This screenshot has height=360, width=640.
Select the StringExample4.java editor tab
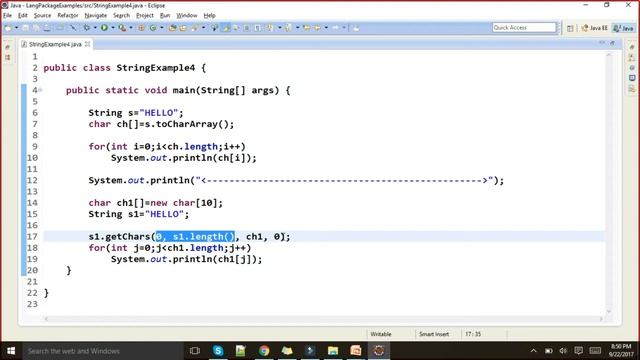tap(56, 44)
